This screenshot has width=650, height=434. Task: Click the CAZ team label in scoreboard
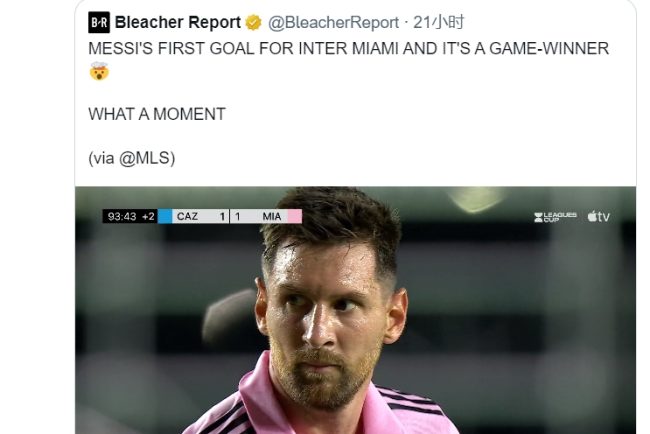187,216
